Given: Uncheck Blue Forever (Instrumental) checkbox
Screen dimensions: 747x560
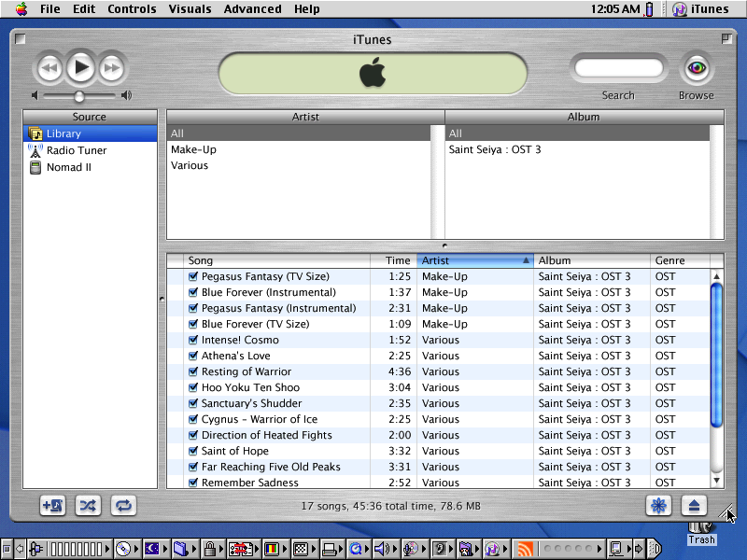Looking at the screenshot, I should (x=193, y=292).
